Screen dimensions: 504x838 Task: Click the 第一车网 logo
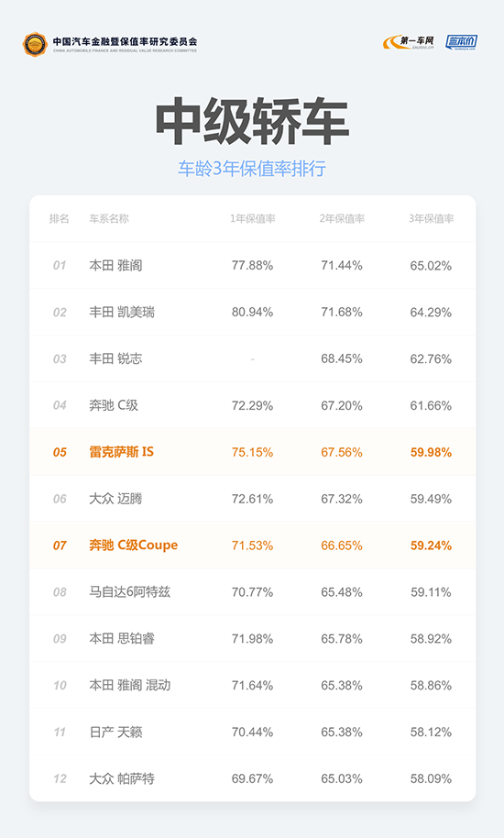tap(409, 42)
